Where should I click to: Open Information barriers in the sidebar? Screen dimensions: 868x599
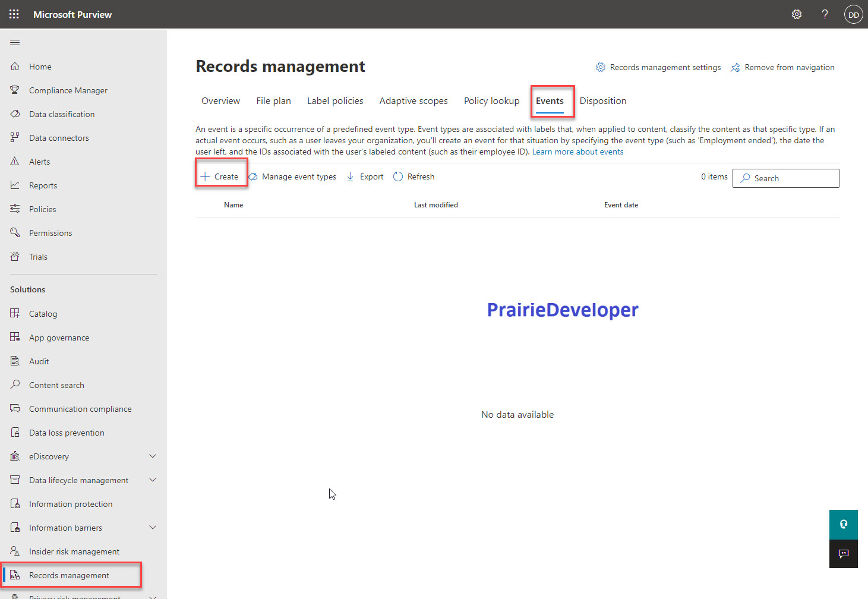pos(65,528)
